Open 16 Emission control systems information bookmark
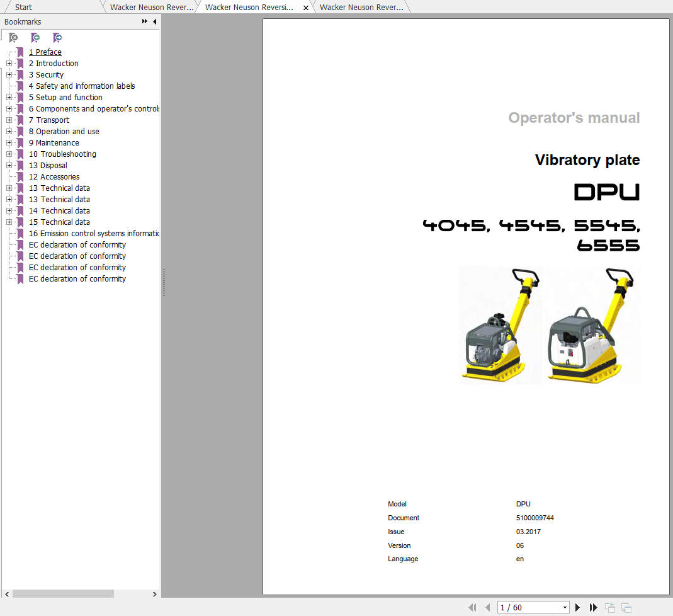Image resolution: width=673 pixels, height=616 pixels. [x=94, y=234]
